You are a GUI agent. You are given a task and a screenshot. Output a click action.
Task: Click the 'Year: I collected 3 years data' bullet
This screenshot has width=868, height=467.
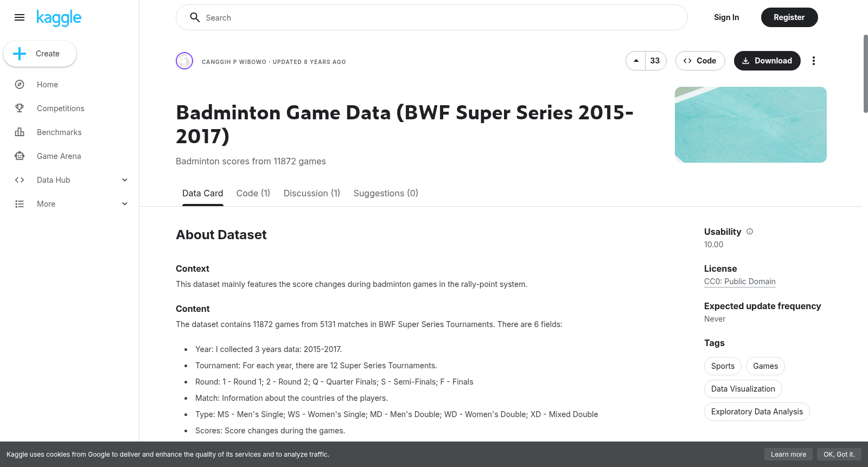[x=269, y=349]
